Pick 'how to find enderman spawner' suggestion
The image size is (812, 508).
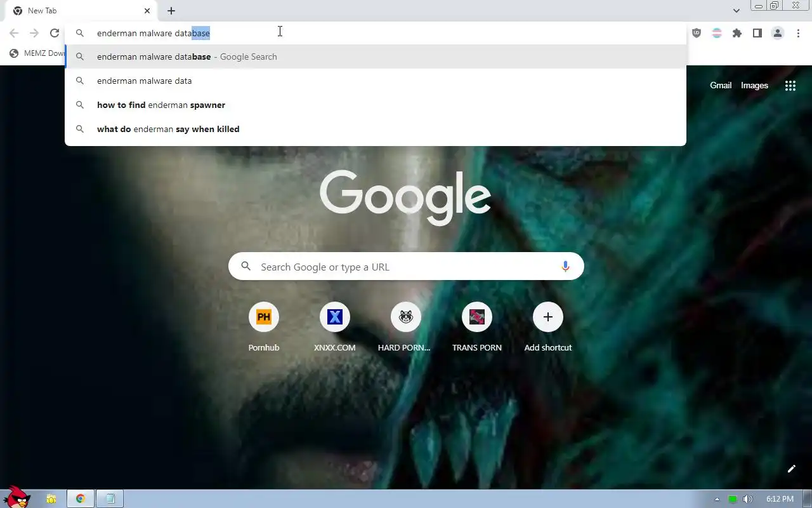tap(376, 105)
